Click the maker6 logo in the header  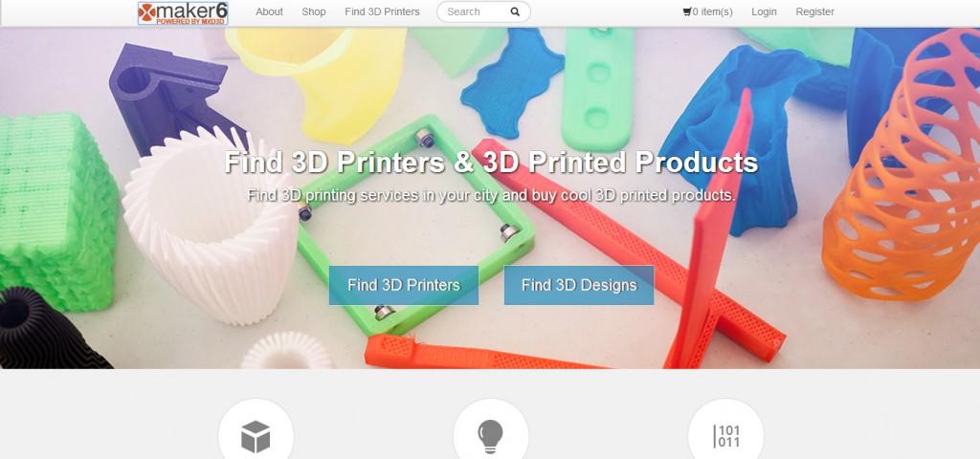tap(183, 13)
